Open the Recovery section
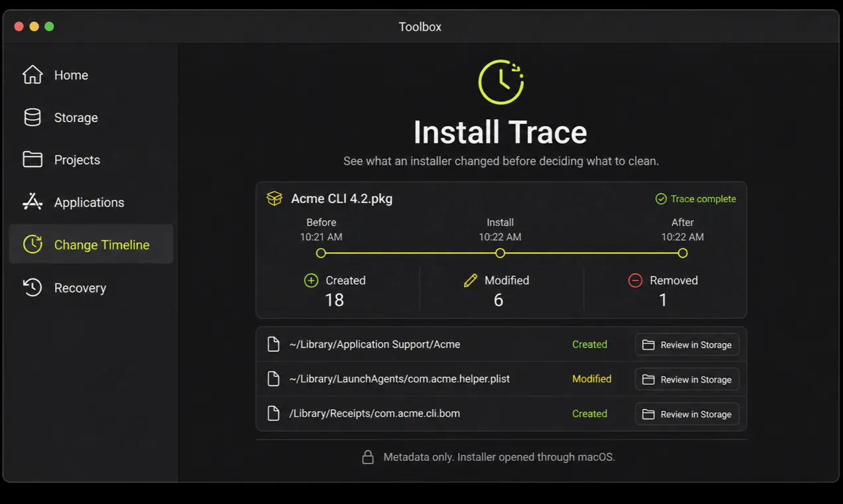843x504 pixels. (x=92, y=287)
